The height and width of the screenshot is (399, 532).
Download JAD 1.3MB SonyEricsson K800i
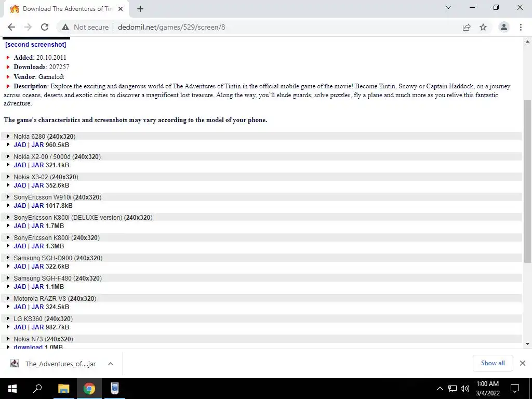pyautogui.click(x=20, y=246)
